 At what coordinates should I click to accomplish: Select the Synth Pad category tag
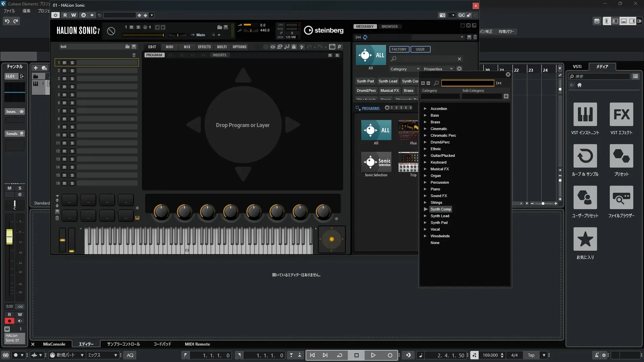pyautogui.click(x=365, y=81)
